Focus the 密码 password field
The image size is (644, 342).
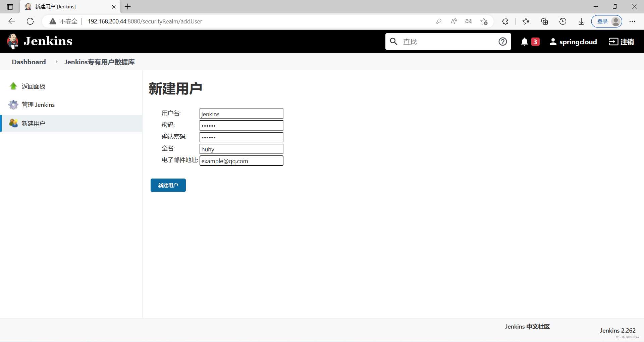click(241, 126)
